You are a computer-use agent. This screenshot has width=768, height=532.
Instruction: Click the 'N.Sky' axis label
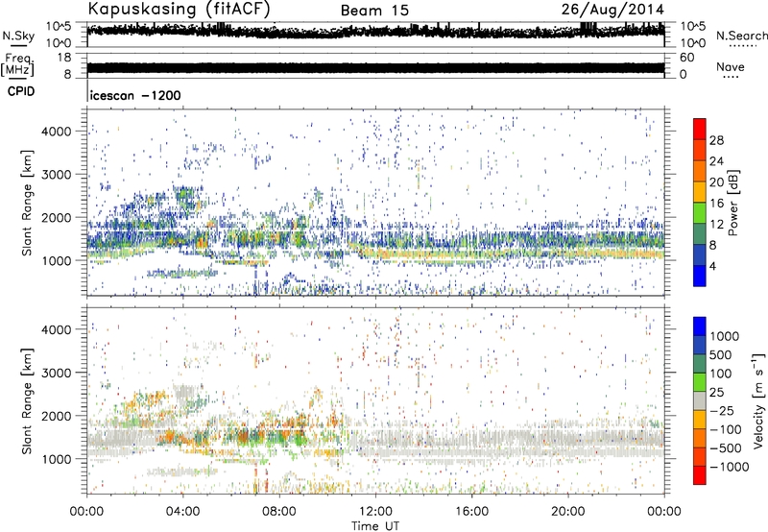point(18,36)
